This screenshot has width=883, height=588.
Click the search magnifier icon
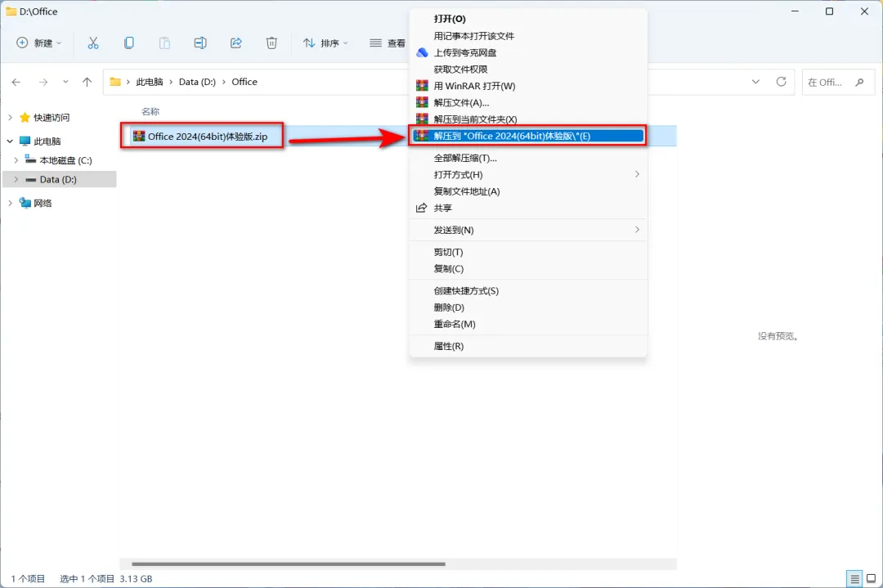tap(859, 83)
